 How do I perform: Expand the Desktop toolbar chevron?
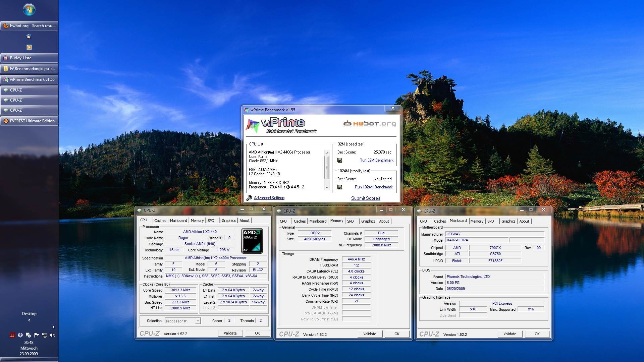[29, 320]
